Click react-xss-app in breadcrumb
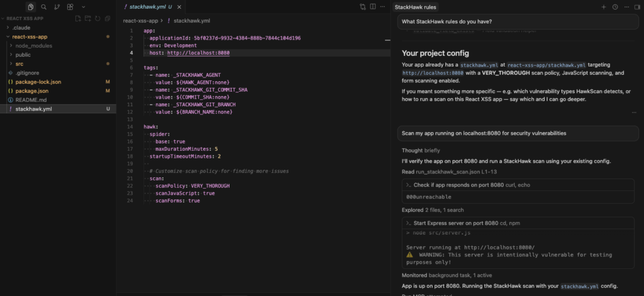644x296 pixels. tap(140, 21)
